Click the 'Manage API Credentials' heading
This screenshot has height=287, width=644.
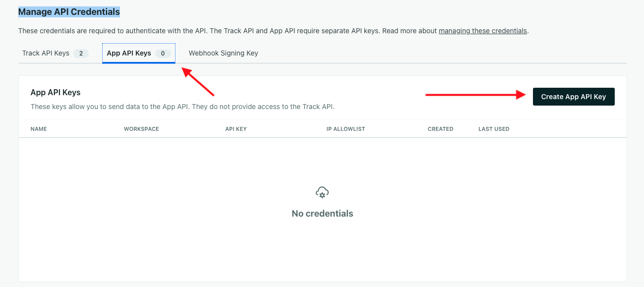pyautogui.click(x=69, y=11)
